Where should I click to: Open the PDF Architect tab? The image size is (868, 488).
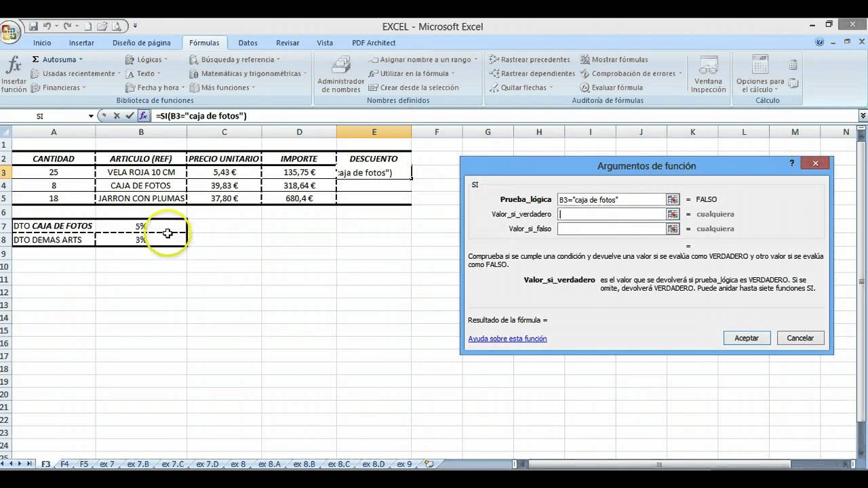[x=374, y=43]
